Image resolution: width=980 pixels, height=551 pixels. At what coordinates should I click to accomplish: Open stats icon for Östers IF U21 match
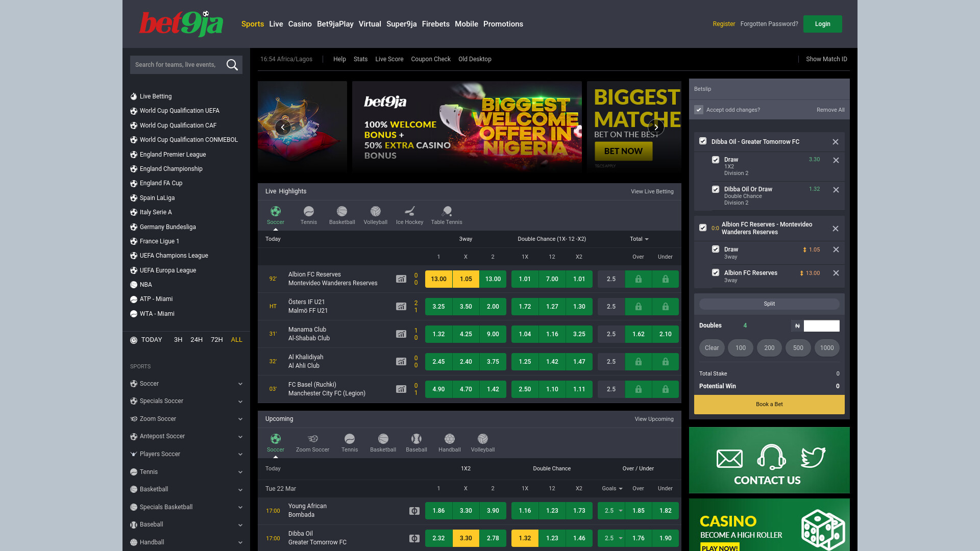(x=401, y=307)
